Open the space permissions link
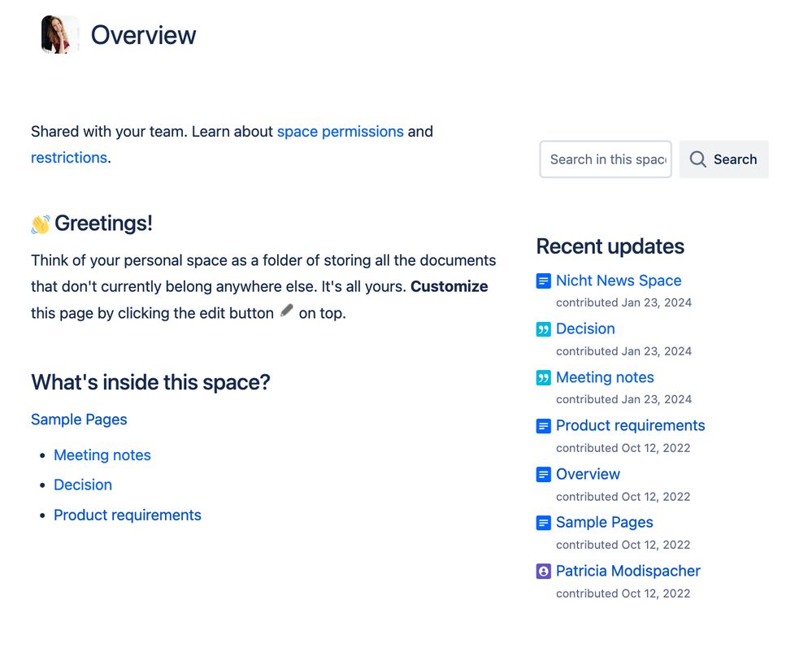Image resolution: width=812 pixels, height=648 pixels. coord(341,132)
